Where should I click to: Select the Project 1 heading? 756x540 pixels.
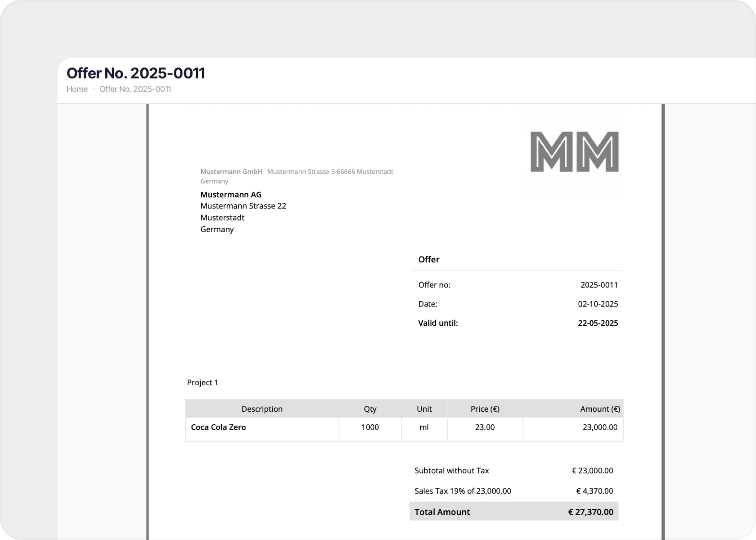click(202, 382)
